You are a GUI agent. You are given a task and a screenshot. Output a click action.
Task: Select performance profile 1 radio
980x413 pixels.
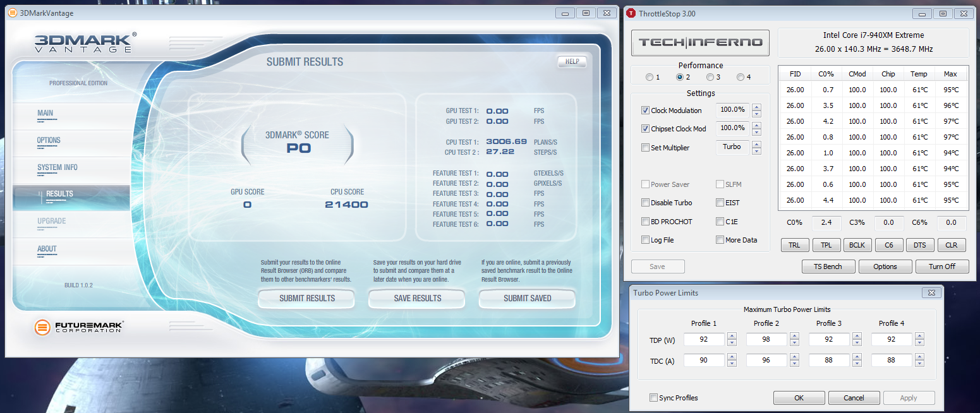pos(650,77)
